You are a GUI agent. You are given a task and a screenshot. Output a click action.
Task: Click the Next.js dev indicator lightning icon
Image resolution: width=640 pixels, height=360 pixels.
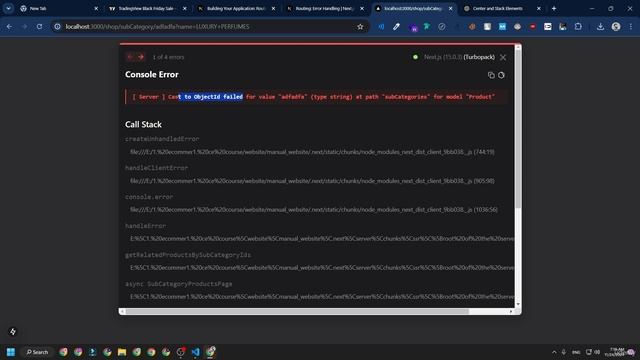point(13,331)
